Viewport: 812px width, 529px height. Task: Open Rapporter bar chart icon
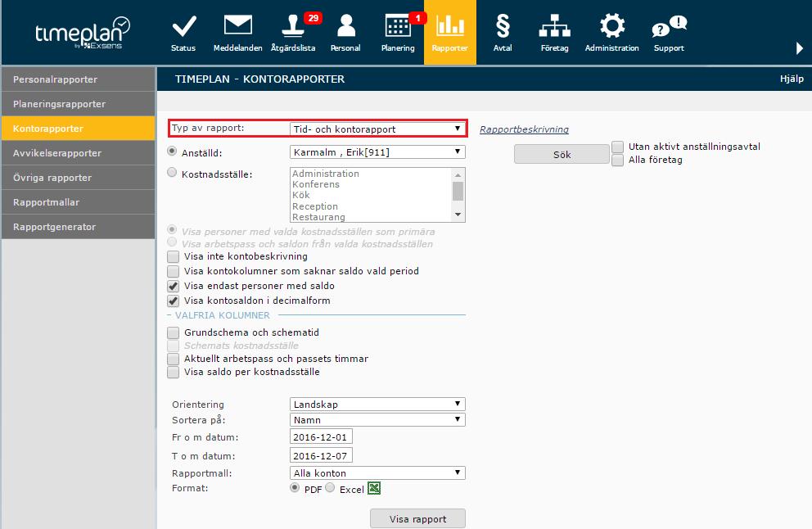(x=450, y=26)
